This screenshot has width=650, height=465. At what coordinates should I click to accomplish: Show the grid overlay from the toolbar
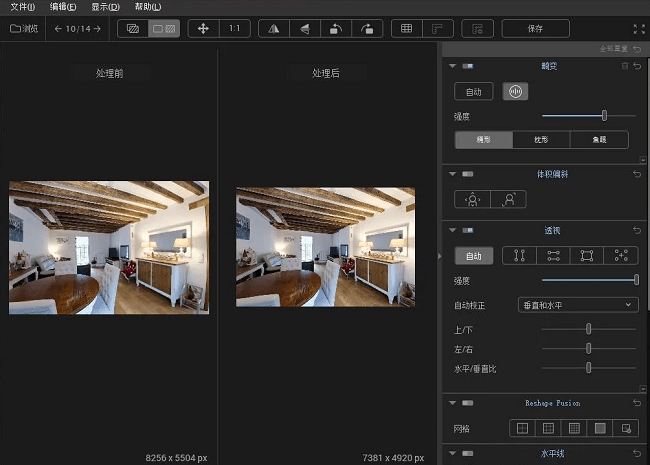pyautogui.click(x=406, y=29)
